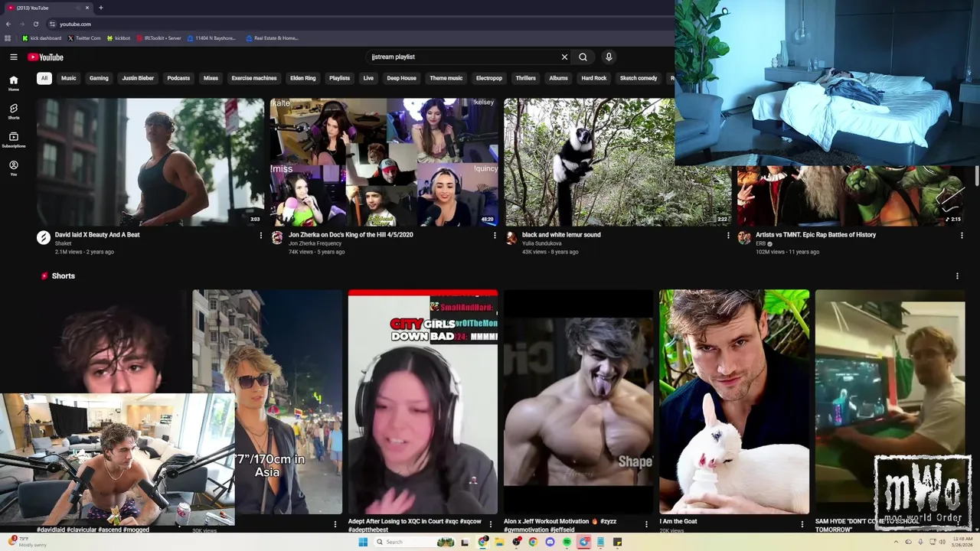
Task: Select the Podcasts filter chip
Action: (x=178, y=78)
